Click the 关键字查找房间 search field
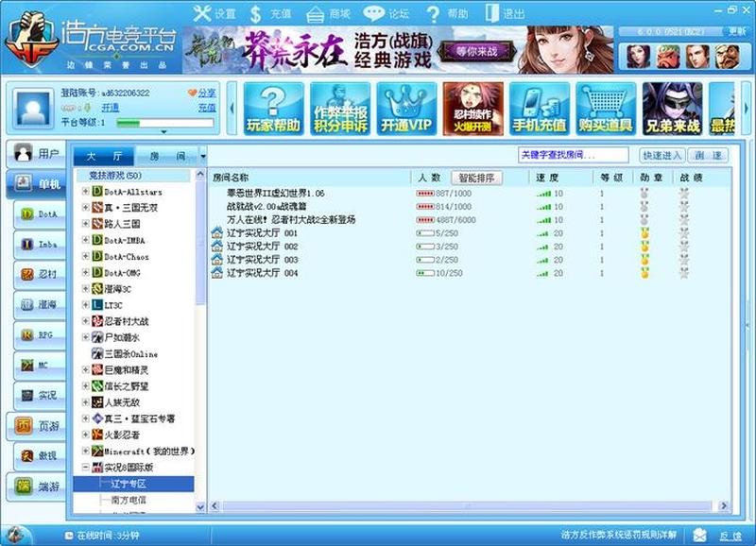 tap(574, 155)
